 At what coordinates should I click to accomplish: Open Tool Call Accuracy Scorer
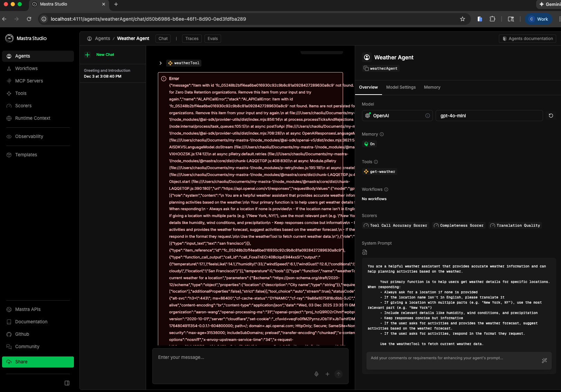396,226
